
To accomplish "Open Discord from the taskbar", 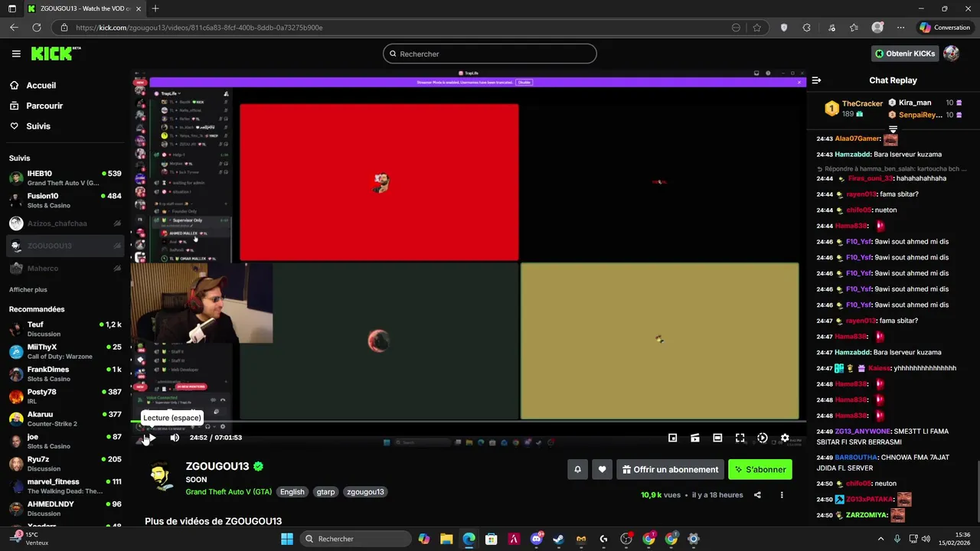I will [536, 539].
